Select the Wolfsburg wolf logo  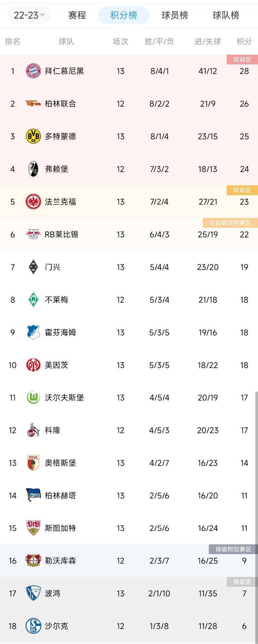point(33,397)
